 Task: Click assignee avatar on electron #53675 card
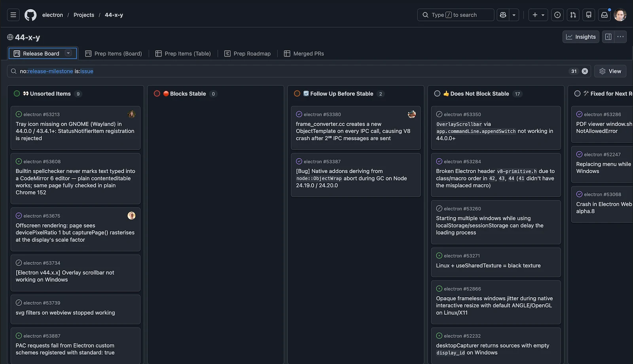pos(131,215)
